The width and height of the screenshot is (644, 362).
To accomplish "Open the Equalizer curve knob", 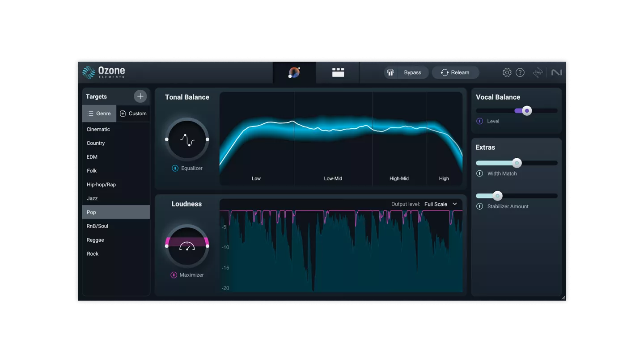I will tap(187, 139).
